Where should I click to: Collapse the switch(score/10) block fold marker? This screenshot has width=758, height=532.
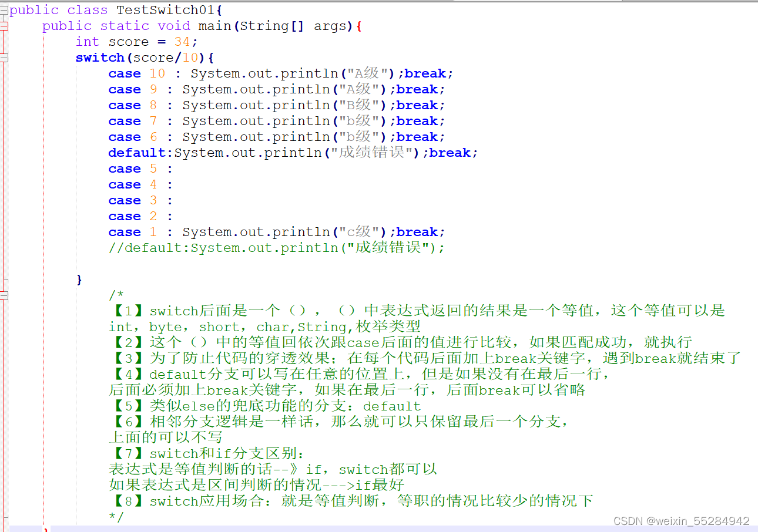tap(4, 58)
